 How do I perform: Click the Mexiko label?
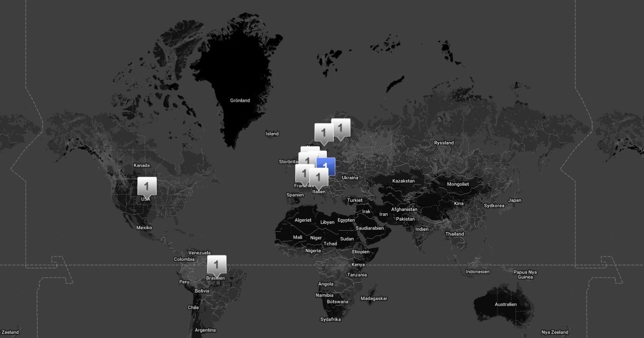(144, 227)
